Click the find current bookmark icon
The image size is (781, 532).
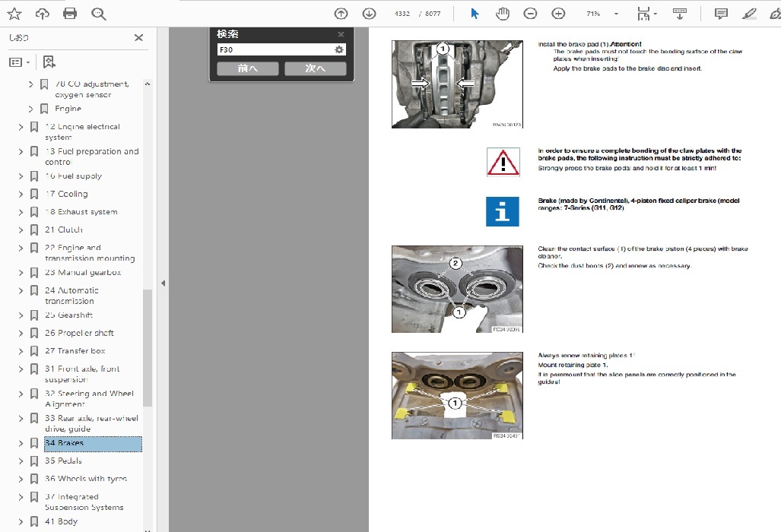pyautogui.click(x=49, y=62)
